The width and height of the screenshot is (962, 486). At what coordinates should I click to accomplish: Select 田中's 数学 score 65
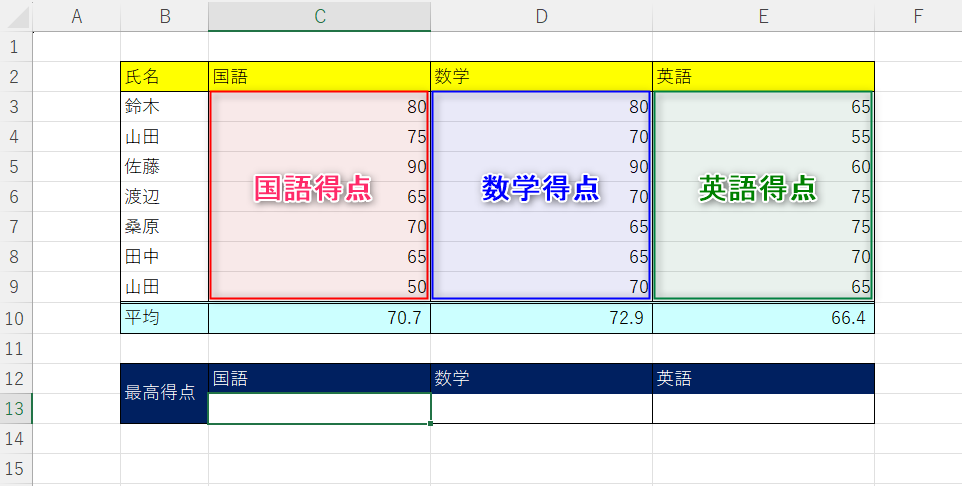point(541,257)
